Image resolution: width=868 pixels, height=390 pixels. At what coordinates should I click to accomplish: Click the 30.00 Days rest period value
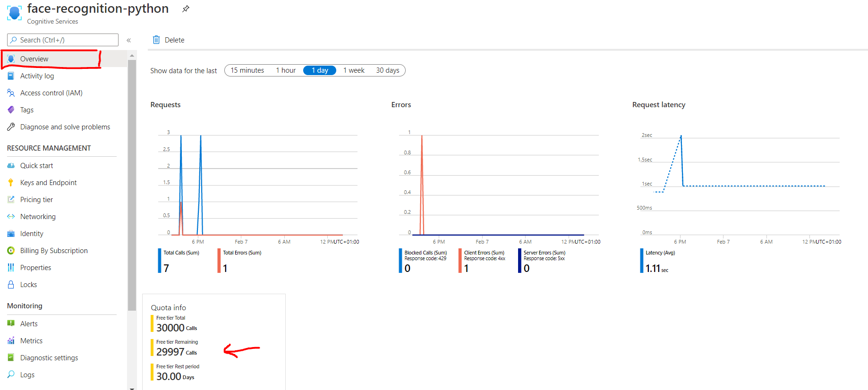[x=175, y=376]
